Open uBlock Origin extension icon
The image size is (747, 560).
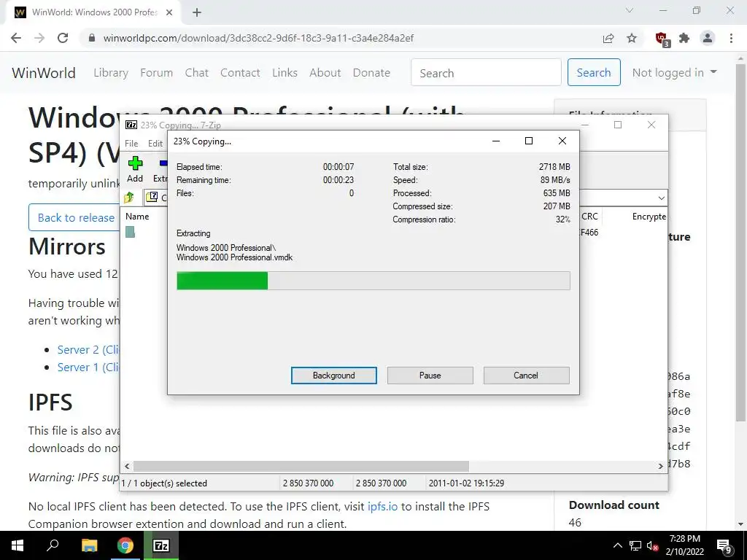coord(662,39)
